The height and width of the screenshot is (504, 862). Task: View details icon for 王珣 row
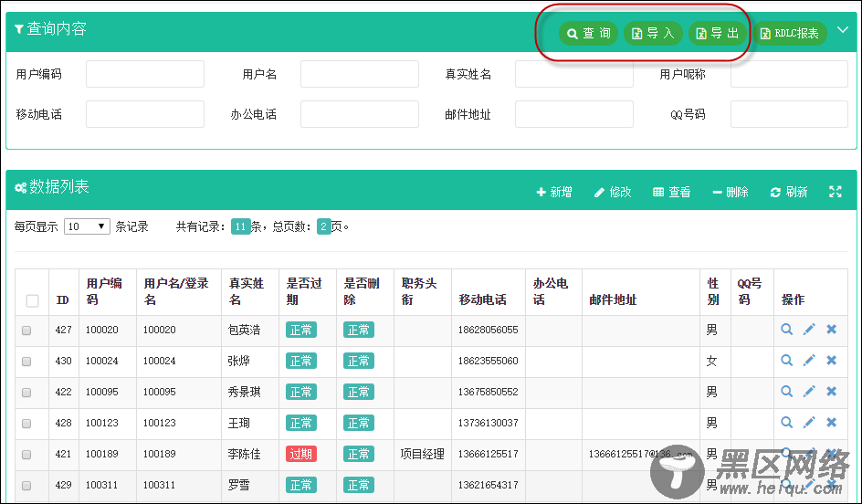click(787, 422)
